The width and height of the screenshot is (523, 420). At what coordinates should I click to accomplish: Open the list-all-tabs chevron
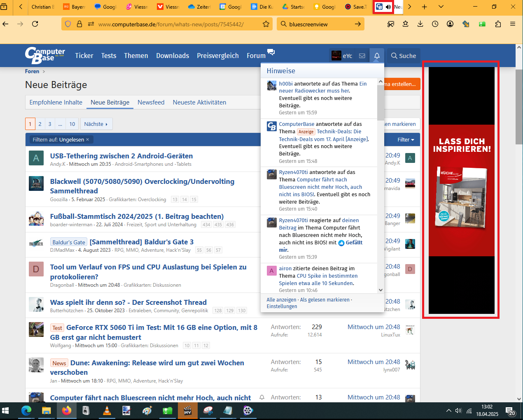point(441,7)
